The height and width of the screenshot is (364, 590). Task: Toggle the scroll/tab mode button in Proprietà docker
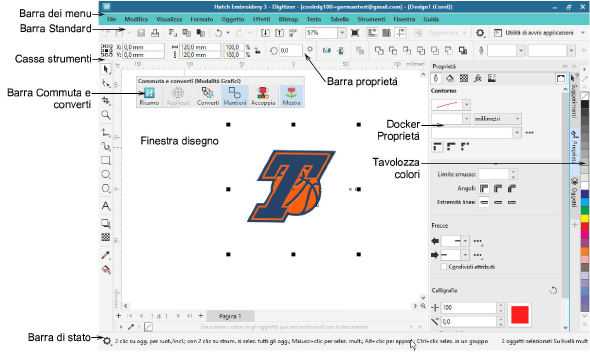(x=561, y=78)
